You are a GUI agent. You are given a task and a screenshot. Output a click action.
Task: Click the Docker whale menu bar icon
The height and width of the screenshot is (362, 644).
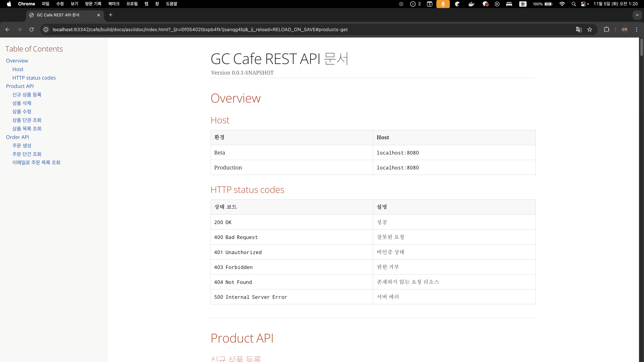pos(471,4)
